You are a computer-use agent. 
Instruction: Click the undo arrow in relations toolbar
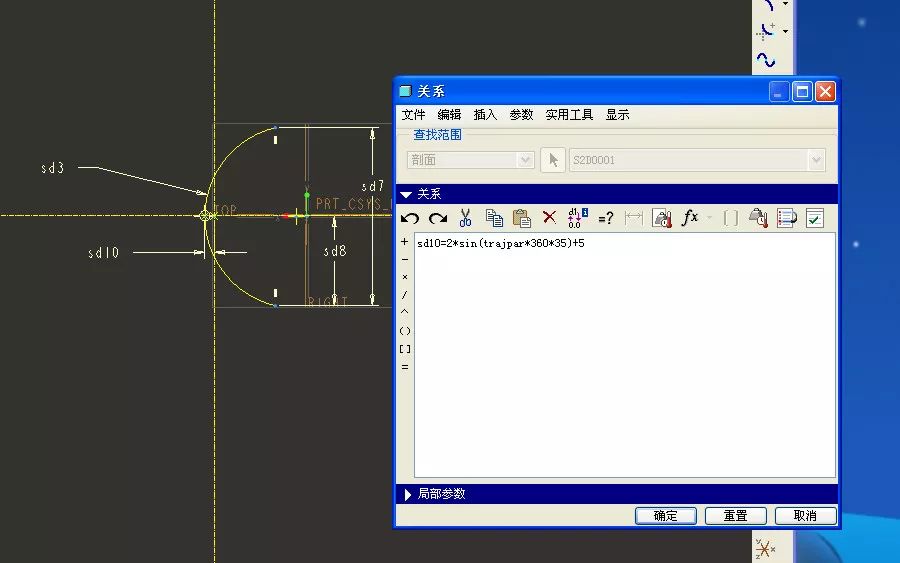point(410,218)
